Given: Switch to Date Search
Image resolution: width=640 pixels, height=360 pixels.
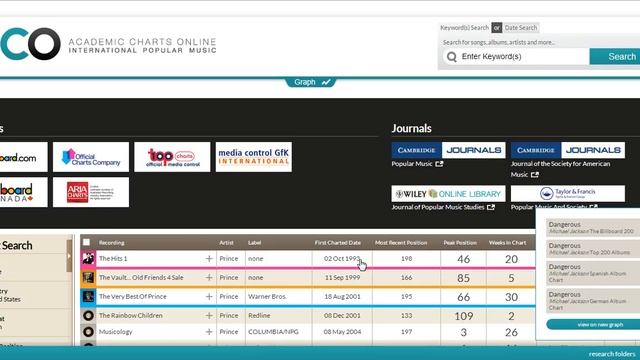Looking at the screenshot, I should click(x=521, y=28).
